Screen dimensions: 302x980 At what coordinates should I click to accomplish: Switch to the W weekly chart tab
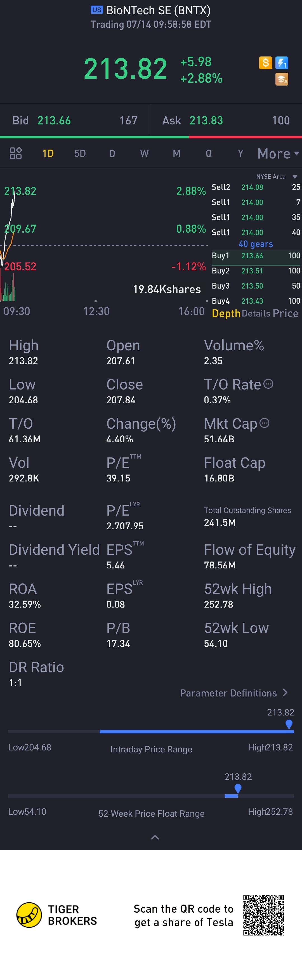click(x=144, y=153)
